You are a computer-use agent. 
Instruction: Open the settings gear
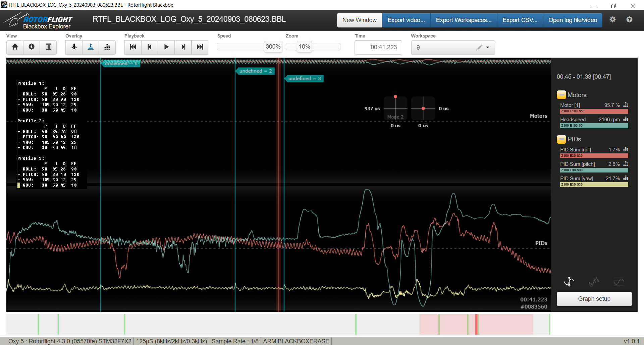(x=612, y=20)
